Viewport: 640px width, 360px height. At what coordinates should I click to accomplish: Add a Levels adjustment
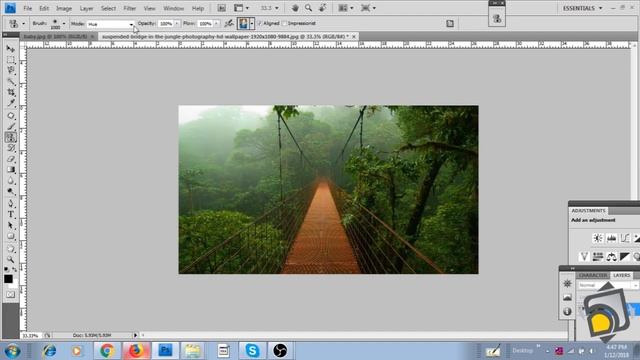pos(611,238)
